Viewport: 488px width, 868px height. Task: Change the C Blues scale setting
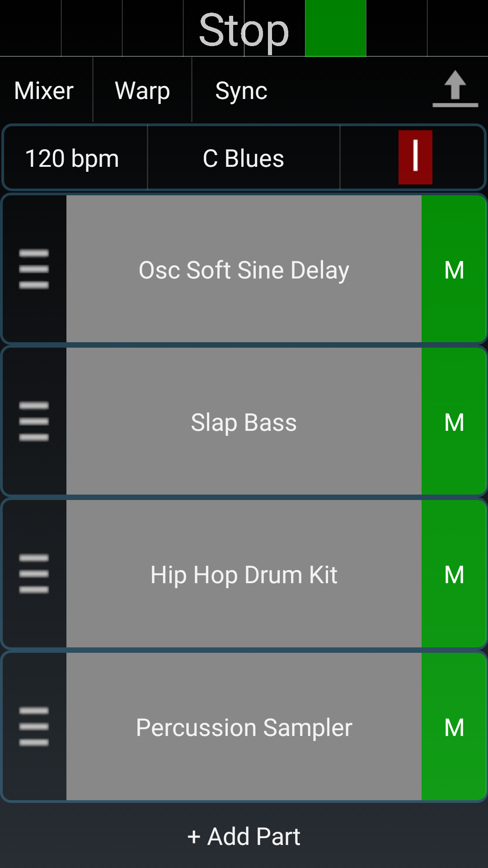coord(244,158)
